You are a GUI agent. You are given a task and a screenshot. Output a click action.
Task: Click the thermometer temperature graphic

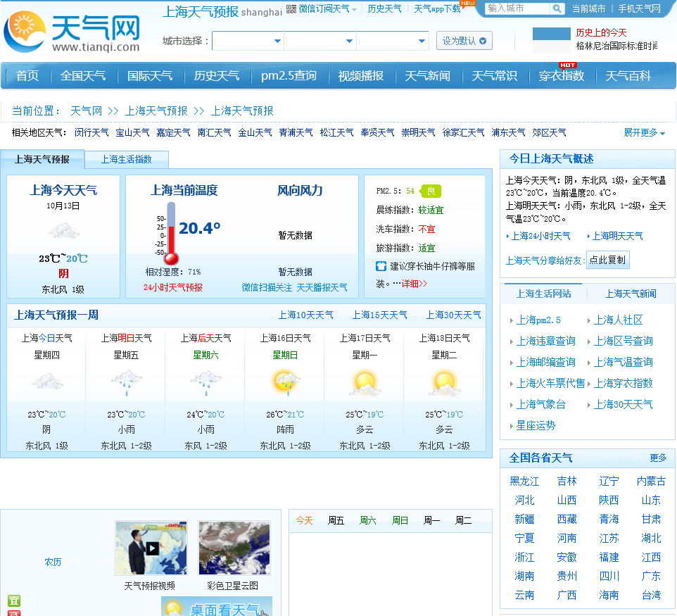[x=171, y=233]
